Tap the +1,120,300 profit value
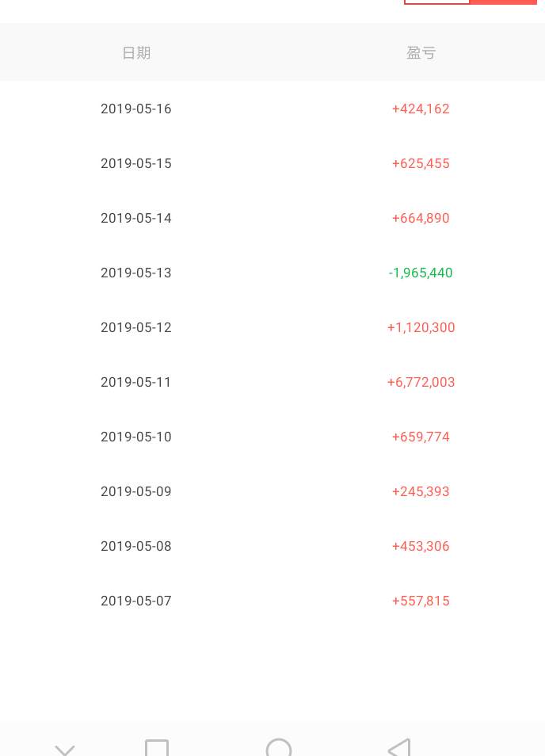545x756 pixels. [421, 327]
